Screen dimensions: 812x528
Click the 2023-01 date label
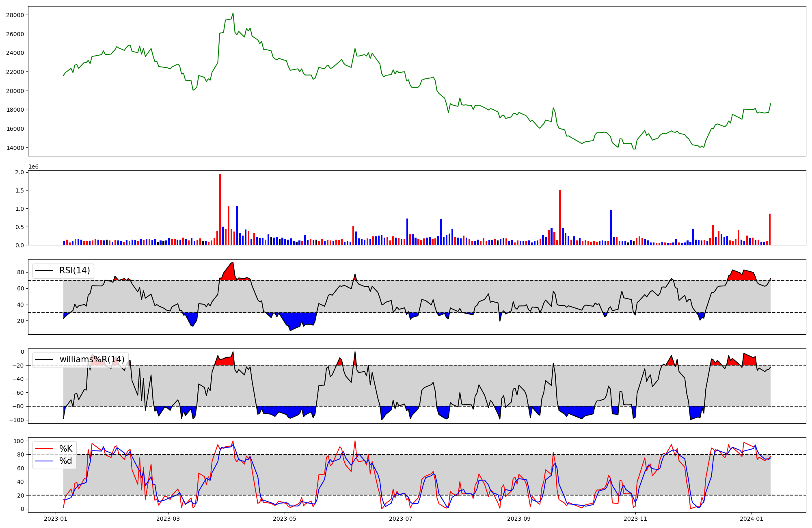point(56,519)
